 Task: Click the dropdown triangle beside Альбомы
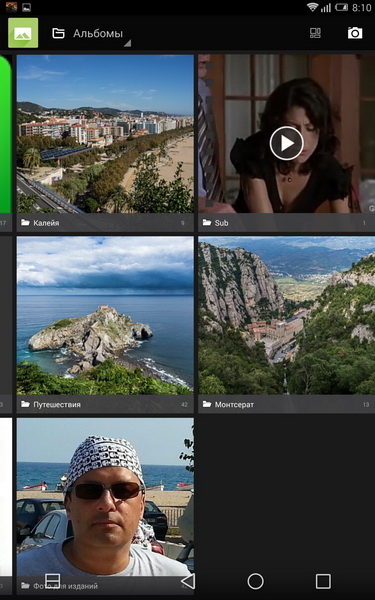click(x=127, y=43)
